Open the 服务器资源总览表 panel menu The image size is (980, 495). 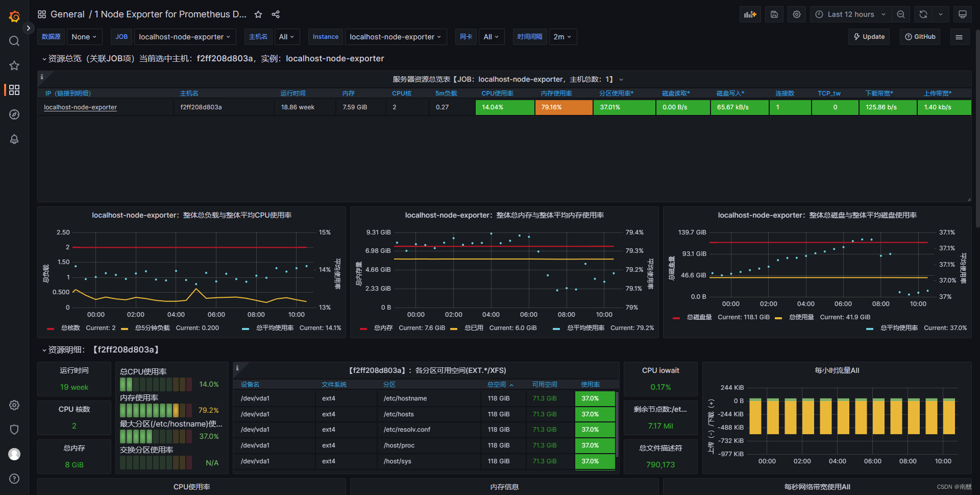click(622, 79)
